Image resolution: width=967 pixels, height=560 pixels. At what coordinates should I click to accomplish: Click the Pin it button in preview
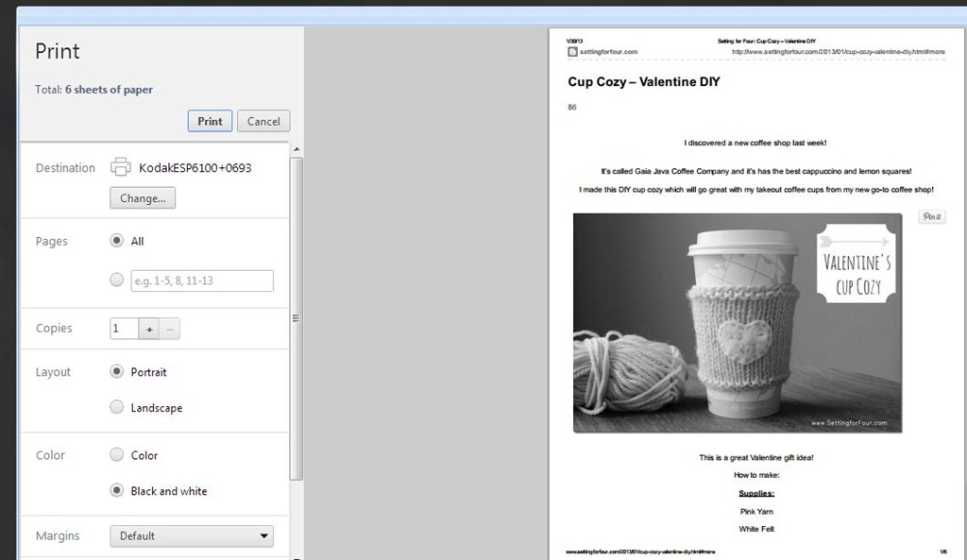[932, 216]
